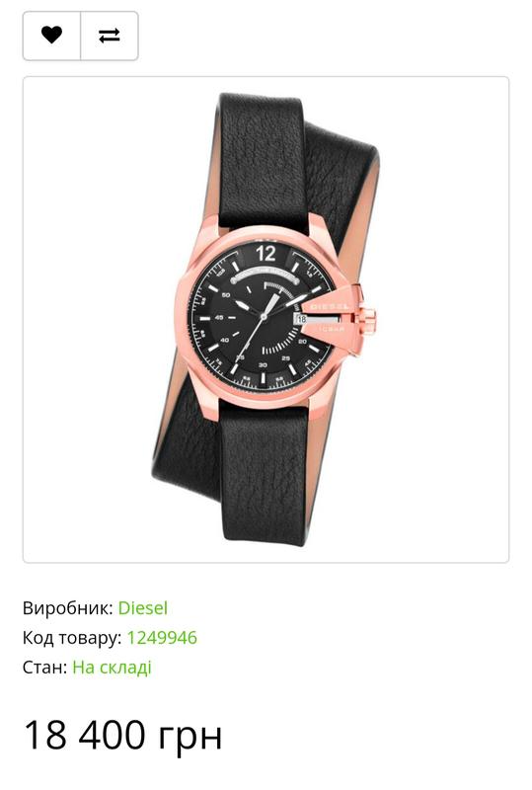Open the Diesel manufacturer link
532x790 pixels.
coord(142,608)
